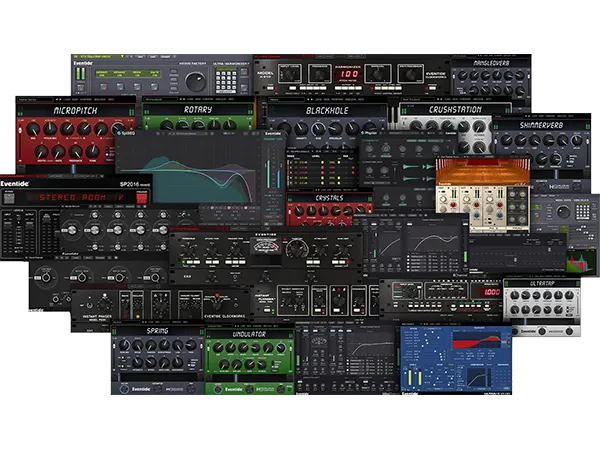The image size is (600, 450).
Task: Adjust the Size knob on Blackhole
Action: [x=318, y=129]
